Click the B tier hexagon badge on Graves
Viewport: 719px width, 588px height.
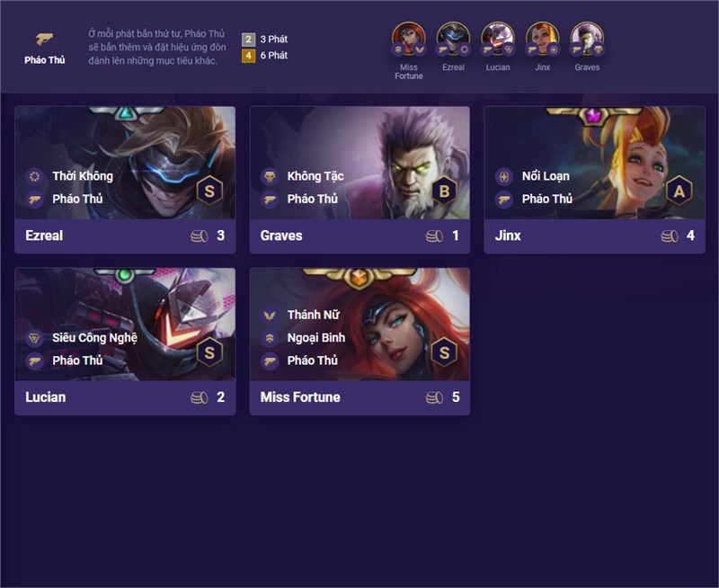(x=444, y=191)
